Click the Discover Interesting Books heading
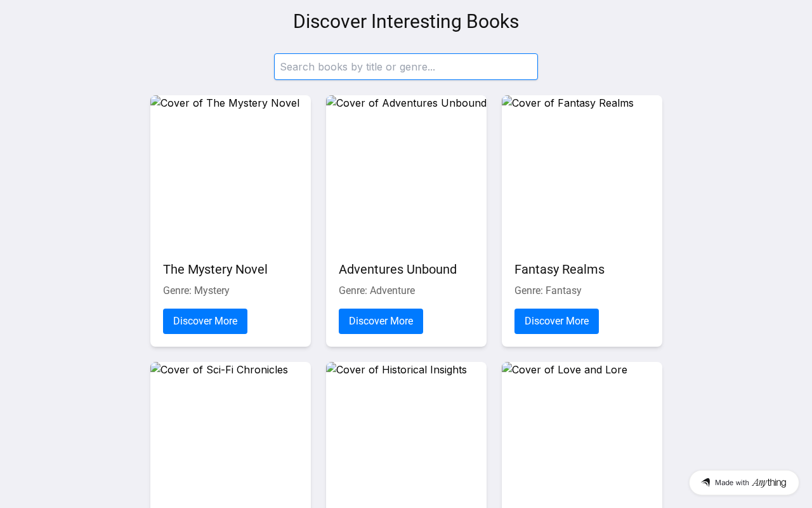The image size is (812, 508). 406,22
